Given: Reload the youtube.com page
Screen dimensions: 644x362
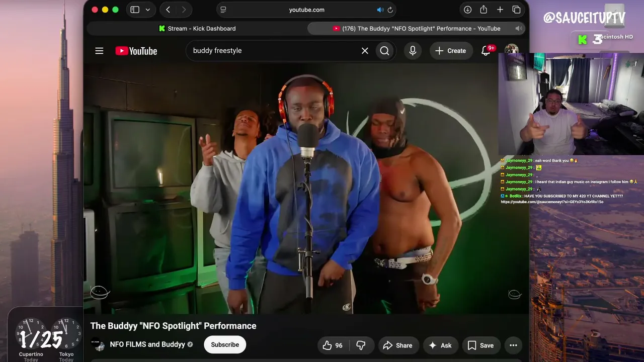Looking at the screenshot, I should click(x=390, y=10).
